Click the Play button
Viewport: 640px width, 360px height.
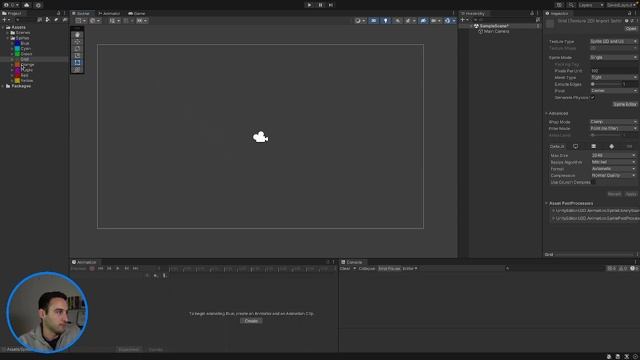point(309,5)
